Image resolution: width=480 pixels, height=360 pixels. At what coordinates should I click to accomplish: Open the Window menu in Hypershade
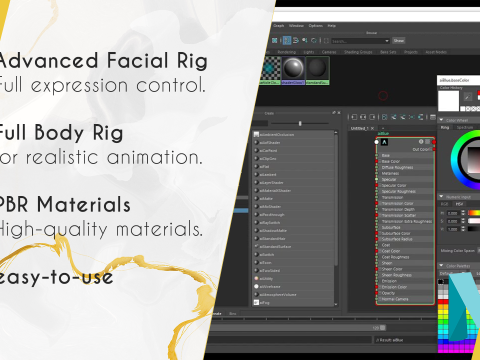tap(296, 26)
